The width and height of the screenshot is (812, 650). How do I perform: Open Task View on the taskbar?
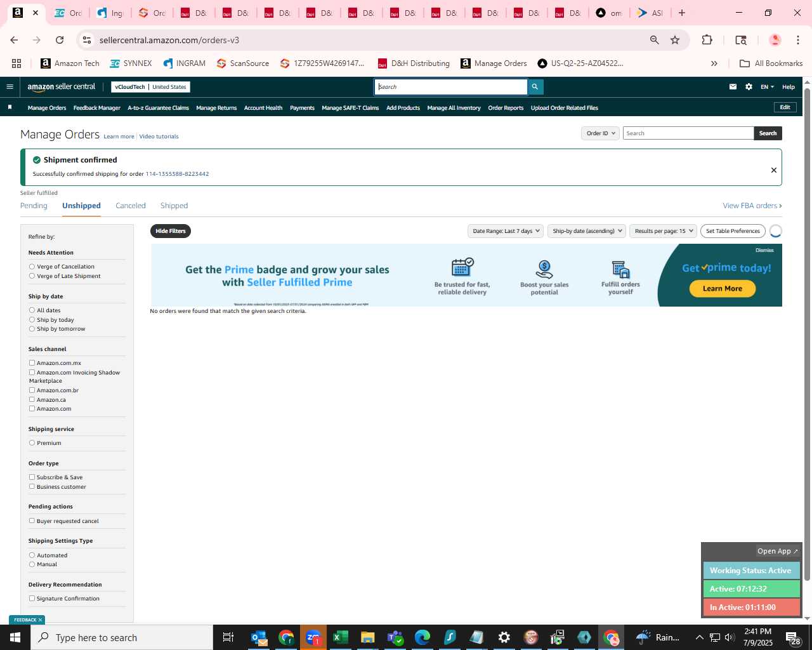(228, 637)
